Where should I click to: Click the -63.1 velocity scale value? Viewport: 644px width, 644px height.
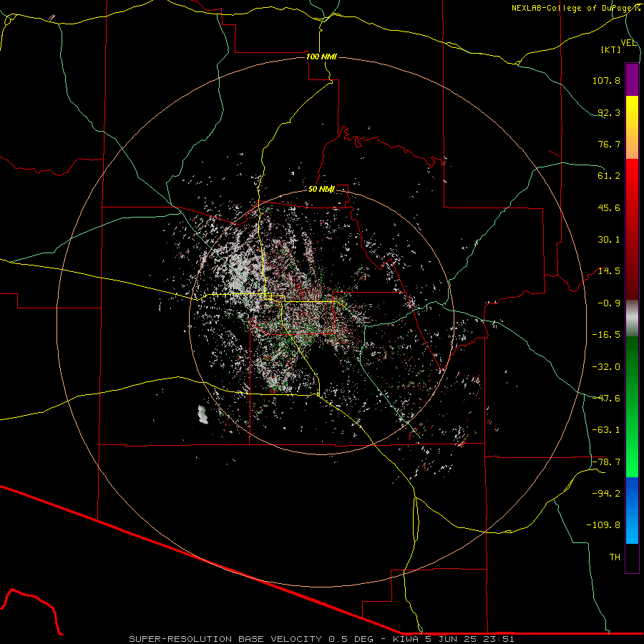click(606, 430)
